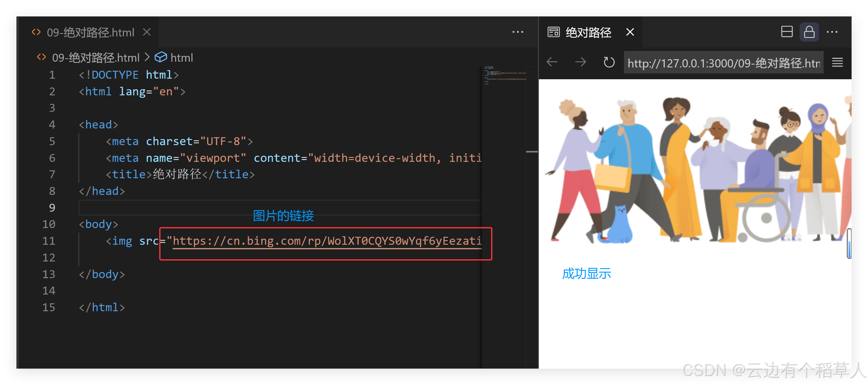Click line number 9 in gutter
Viewport: 868px width, 385px height.
[52, 208]
